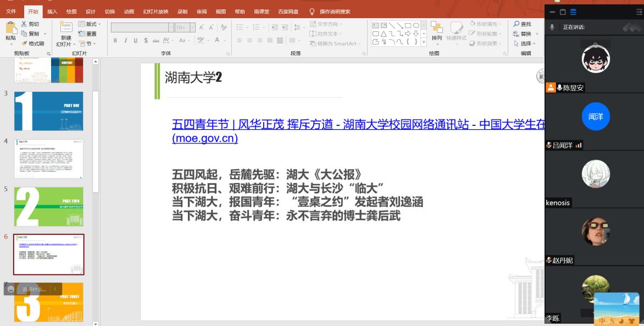Toggle italic formatting
This screenshot has width=644, height=326.
(x=126, y=40)
